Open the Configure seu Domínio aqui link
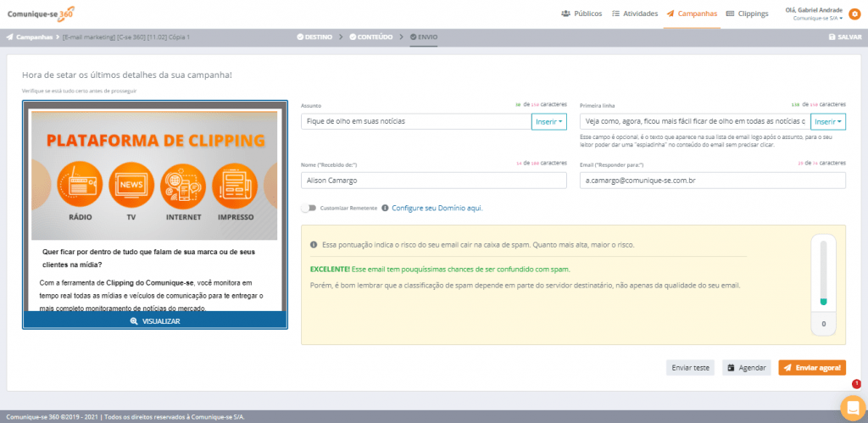 (437, 209)
